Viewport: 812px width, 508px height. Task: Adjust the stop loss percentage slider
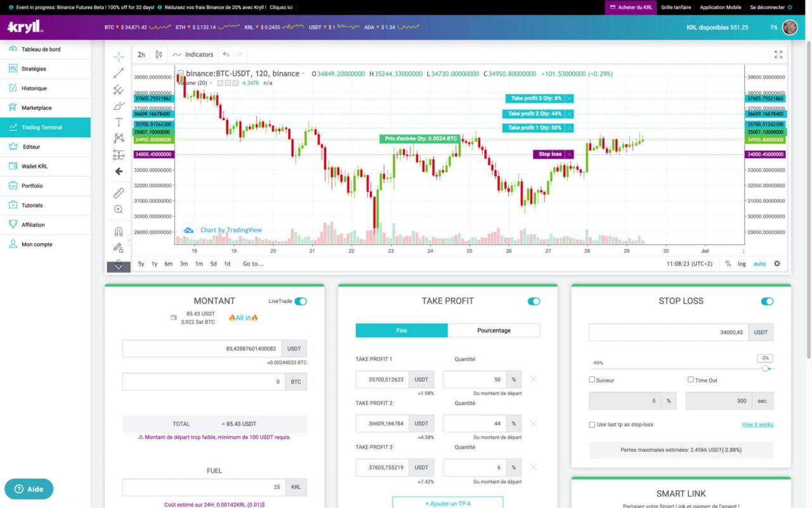click(766, 368)
